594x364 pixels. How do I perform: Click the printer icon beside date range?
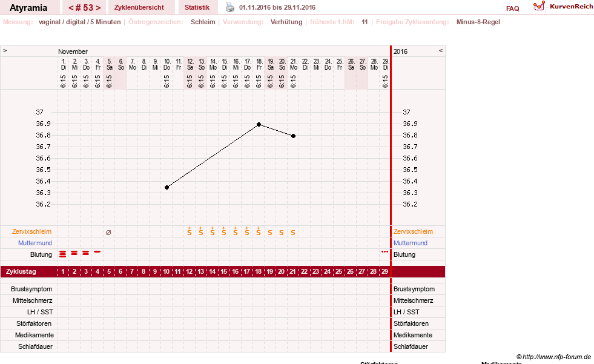(230, 7)
